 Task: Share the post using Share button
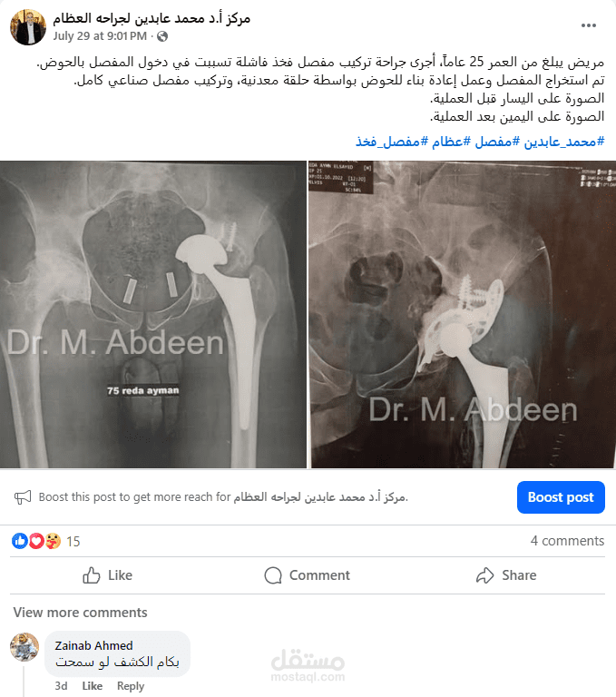tap(506, 575)
